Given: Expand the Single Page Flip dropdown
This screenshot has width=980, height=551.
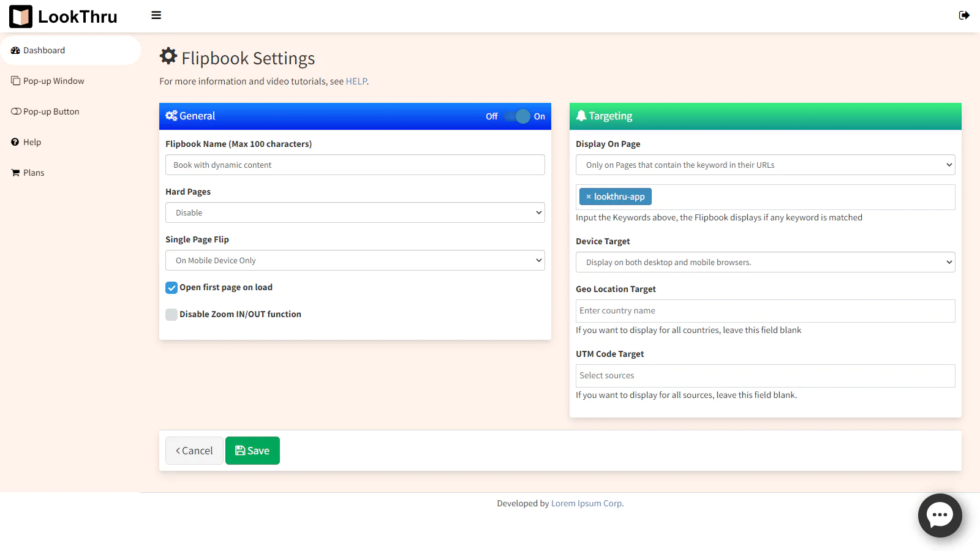Looking at the screenshot, I should [x=355, y=260].
